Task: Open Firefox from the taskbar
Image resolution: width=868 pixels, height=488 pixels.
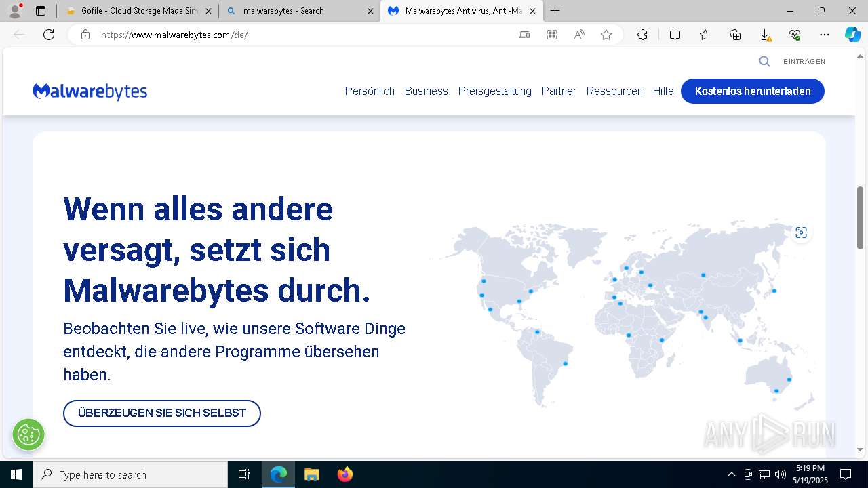Action: [344, 474]
